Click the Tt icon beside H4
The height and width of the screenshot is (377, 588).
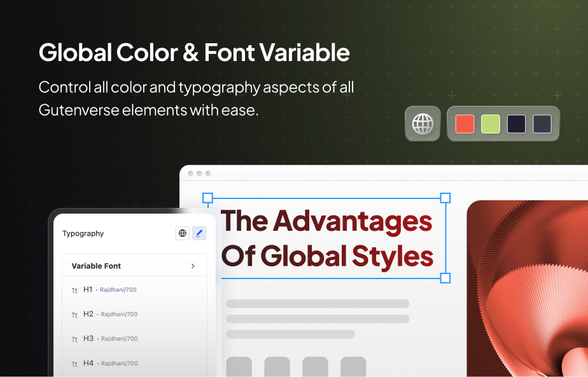tap(74, 364)
